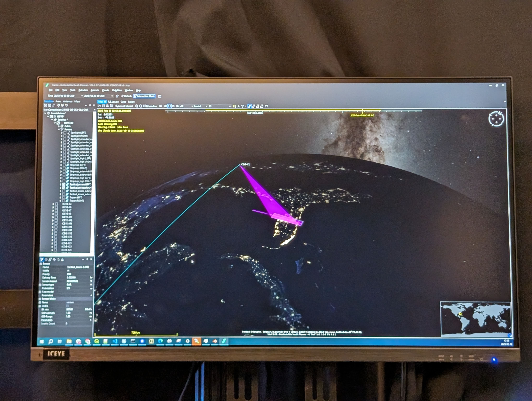
Task: Open the Tools menu
Action: (73, 90)
